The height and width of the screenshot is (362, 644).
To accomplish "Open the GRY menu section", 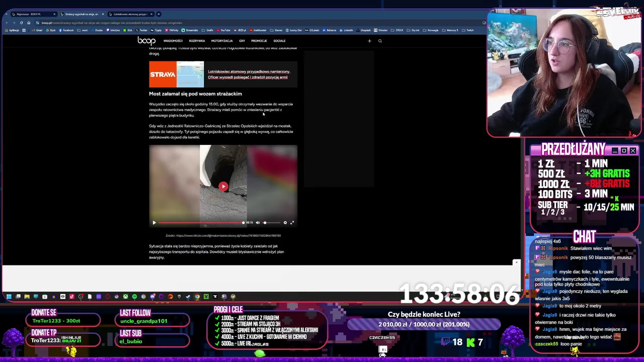I will (242, 41).
